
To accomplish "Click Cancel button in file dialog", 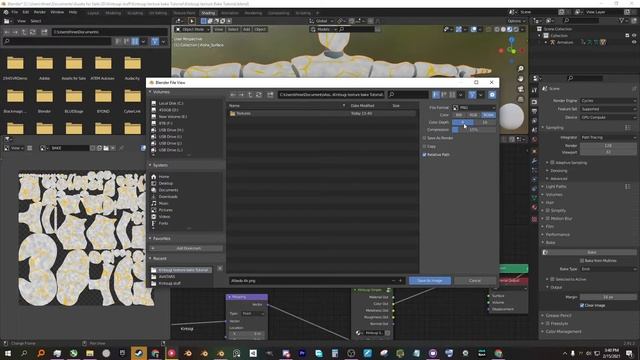I will point(475,281).
